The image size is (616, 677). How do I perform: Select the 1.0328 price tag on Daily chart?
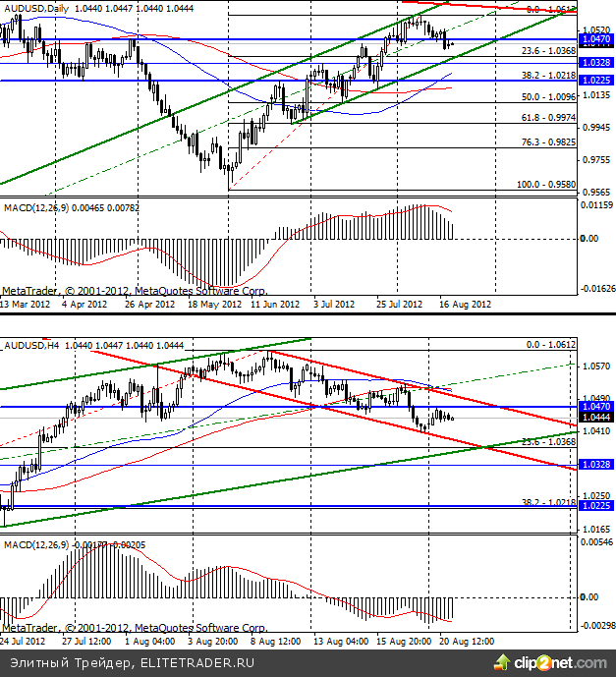tap(596, 62)
